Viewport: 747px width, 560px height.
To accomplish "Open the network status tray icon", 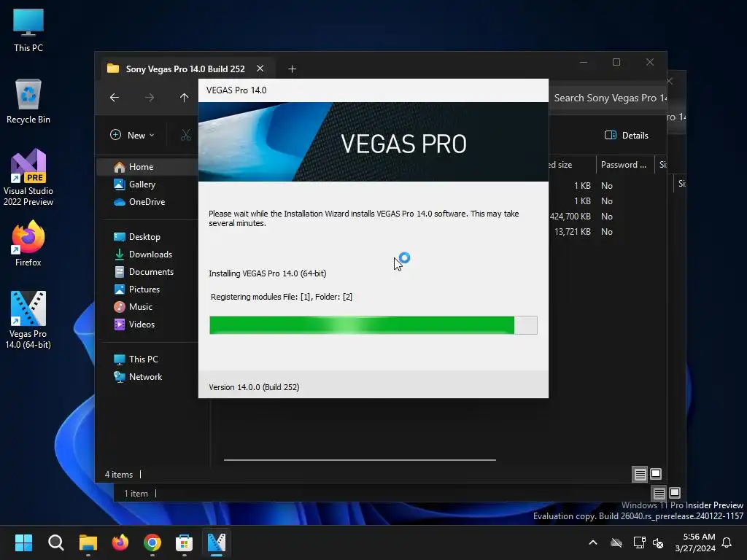I will [x=639, y=542].
